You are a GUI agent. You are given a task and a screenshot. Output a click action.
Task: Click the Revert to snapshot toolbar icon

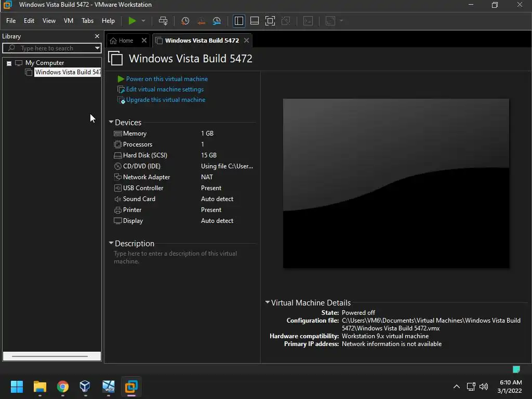point(201,21)
